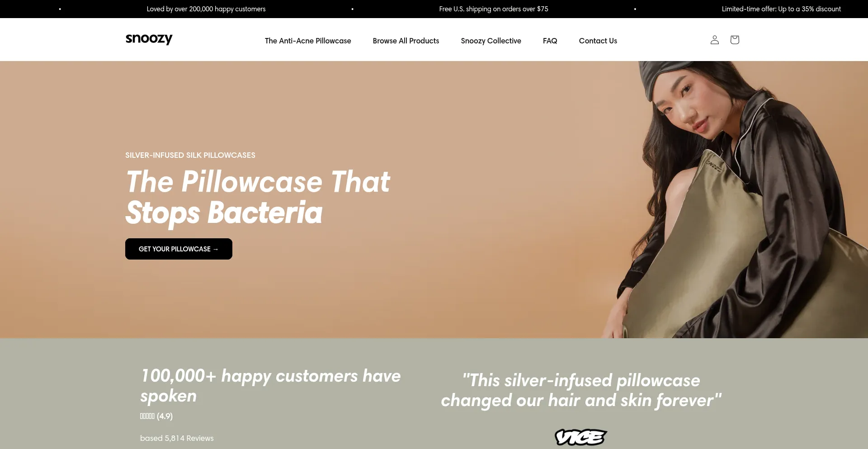The width and height of the screenshot is (868, 449).
Task: Click the Loved by 200,000 customers announcement
Action: coord(206,9)
